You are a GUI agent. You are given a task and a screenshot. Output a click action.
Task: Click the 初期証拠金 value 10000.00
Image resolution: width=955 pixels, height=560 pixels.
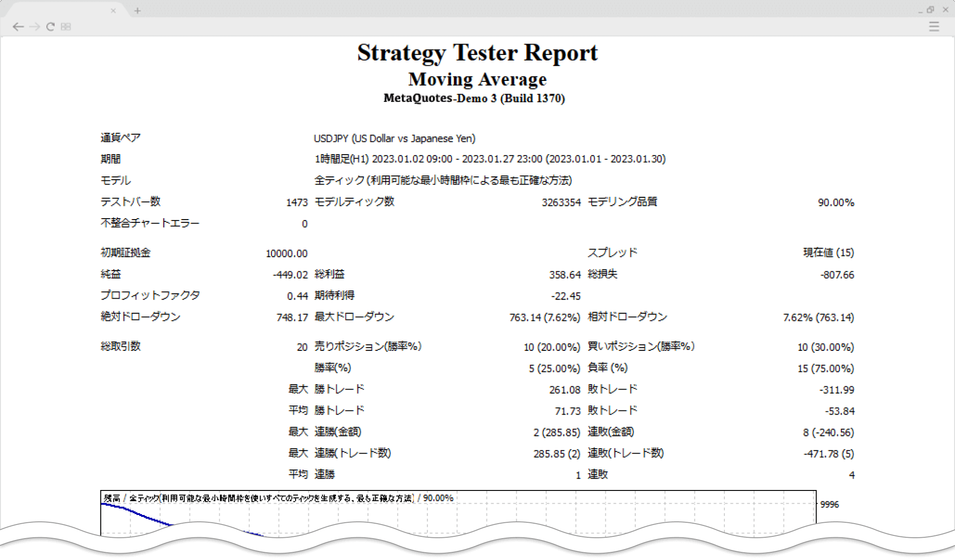pyautogui.click(x=286, y=253)
